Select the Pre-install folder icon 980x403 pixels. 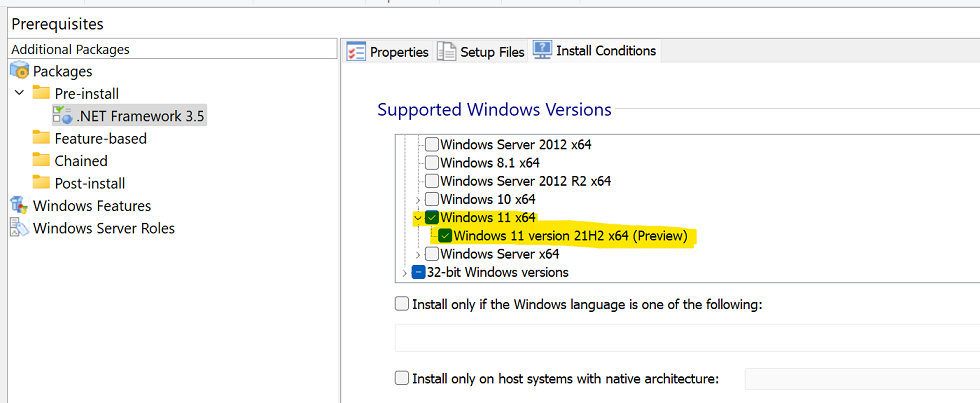[41, 93]
